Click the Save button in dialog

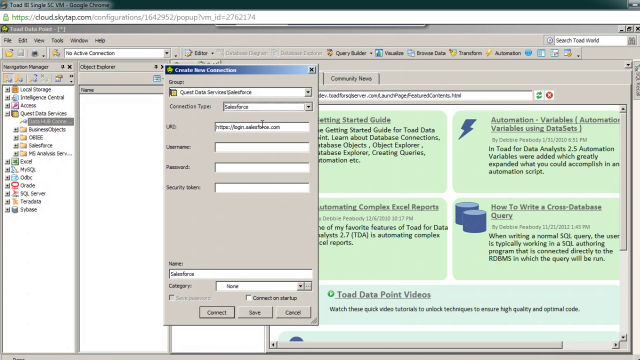(x=255, y=312)
